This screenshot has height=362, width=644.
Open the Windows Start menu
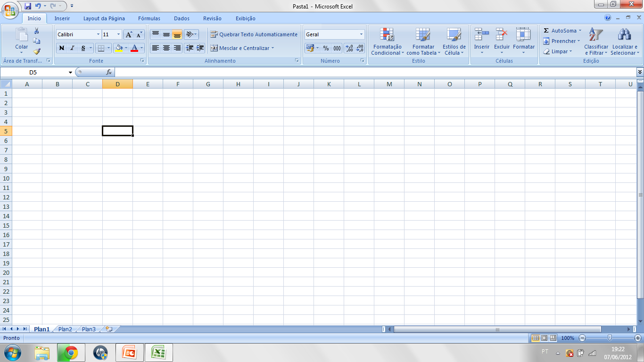pos(13,353)
